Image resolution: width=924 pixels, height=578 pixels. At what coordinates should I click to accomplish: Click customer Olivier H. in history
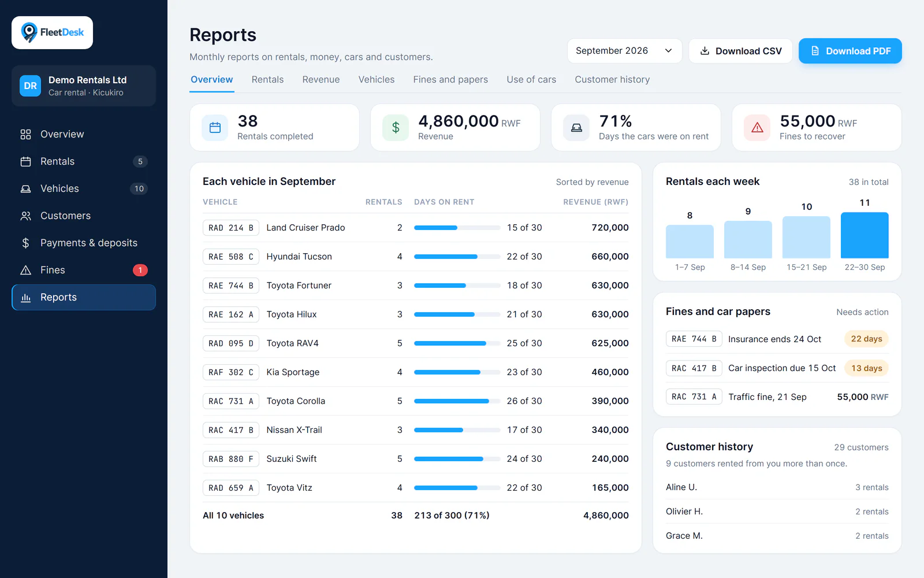point(684,512)
